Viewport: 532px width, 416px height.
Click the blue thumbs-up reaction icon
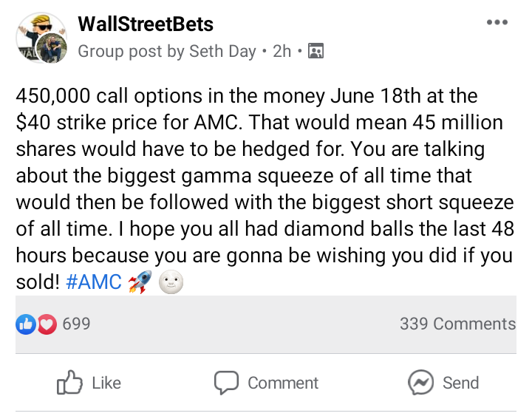coord(25,324)
